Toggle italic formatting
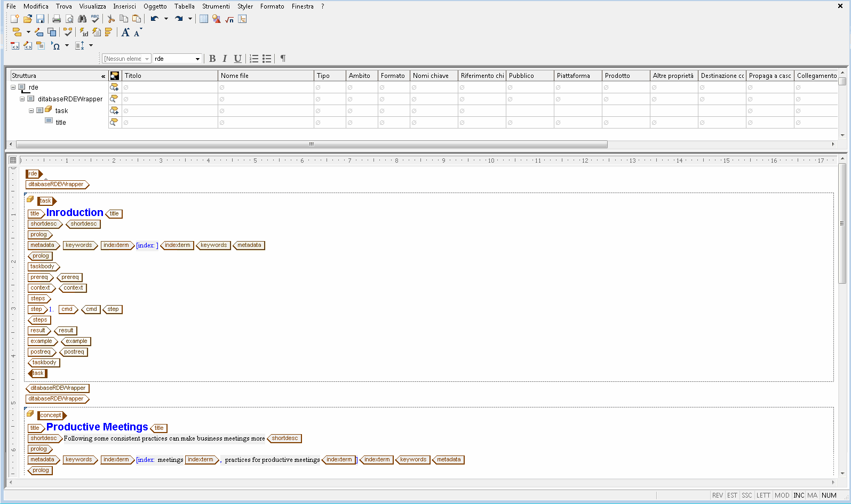This screenshot has width=851, height=504. pyautogui.click(x=225, y=59)
